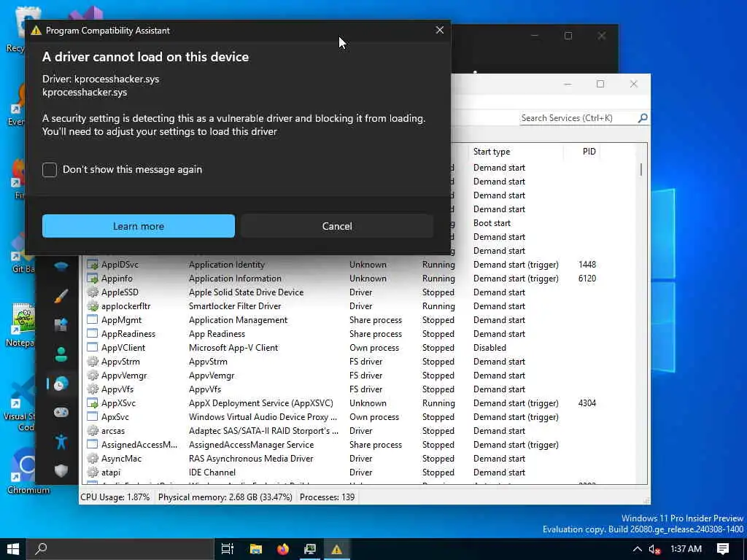Open Accessibility icon in Settings sidebar
This screenshot has width=747, height=560.
(61, 442)
